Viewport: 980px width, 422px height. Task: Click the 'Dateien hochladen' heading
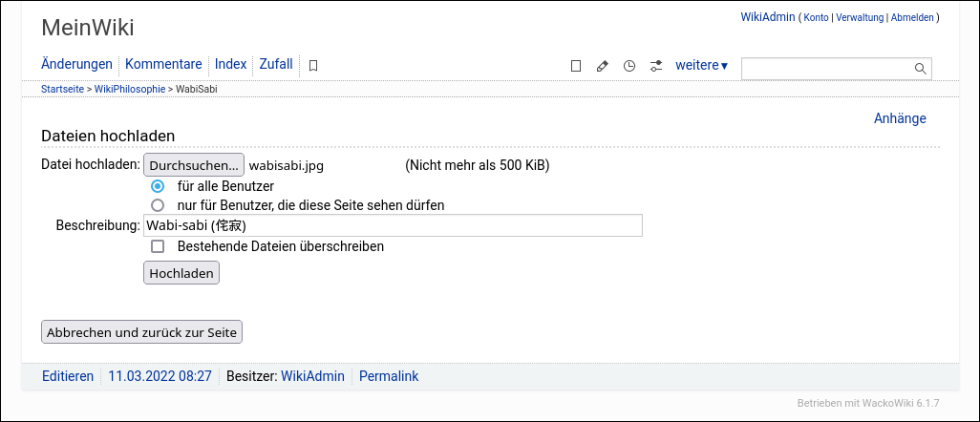tap(108, 136)
